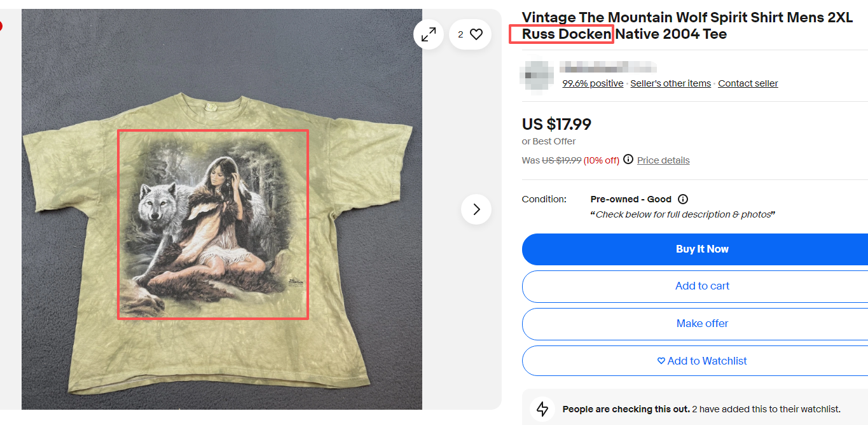
Task: Go to next product photo arrow
Action: coord(476,209)
